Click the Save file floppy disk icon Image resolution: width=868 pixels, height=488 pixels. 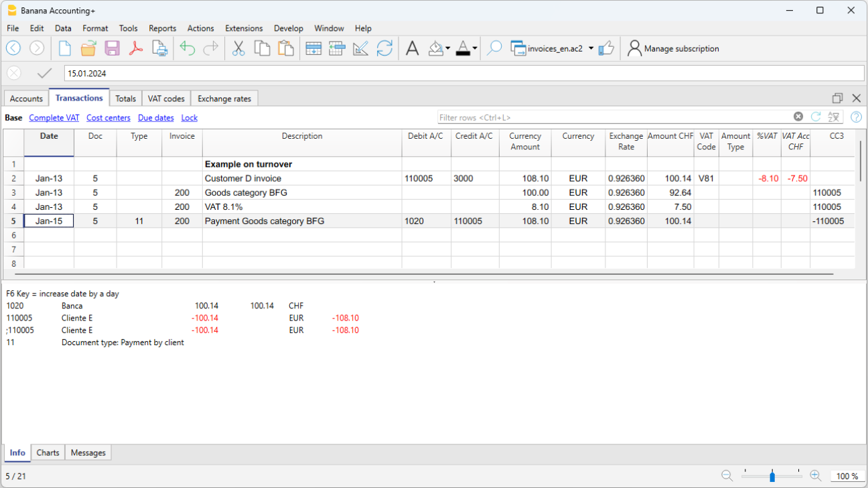click(112, 48)
